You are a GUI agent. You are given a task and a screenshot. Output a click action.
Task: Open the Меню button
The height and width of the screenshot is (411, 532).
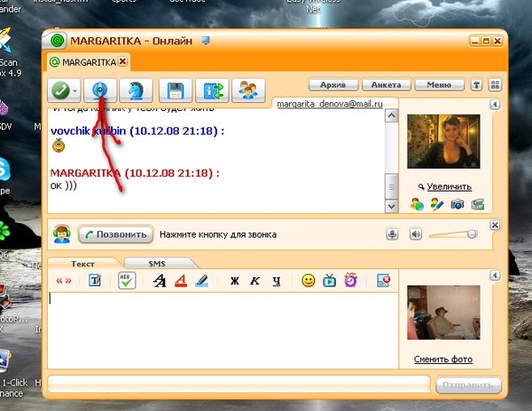click(x=440, y=85)
